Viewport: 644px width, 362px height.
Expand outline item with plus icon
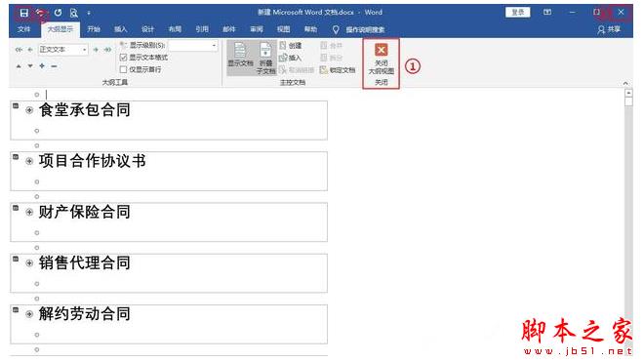(x=42, y=65)
